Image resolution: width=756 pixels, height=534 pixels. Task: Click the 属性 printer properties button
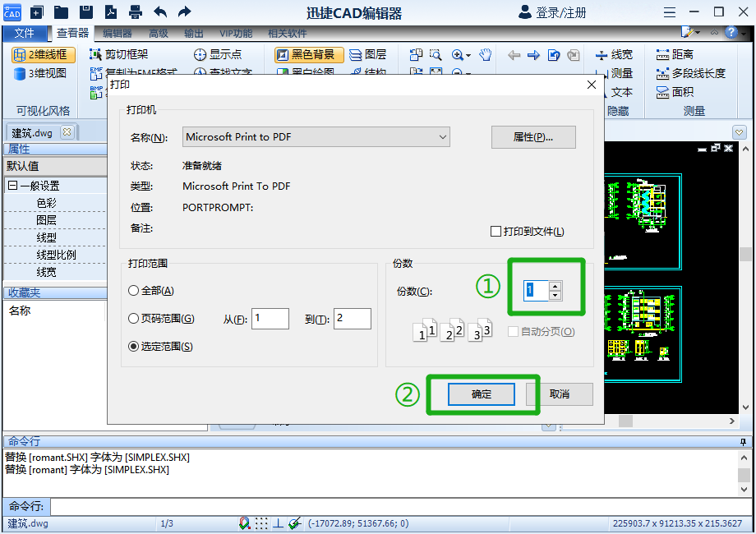pos(533,137)
